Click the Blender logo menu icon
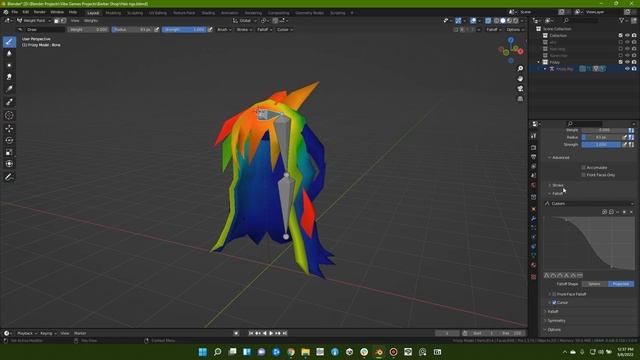640x360 pixels. (x=6, y=12)
